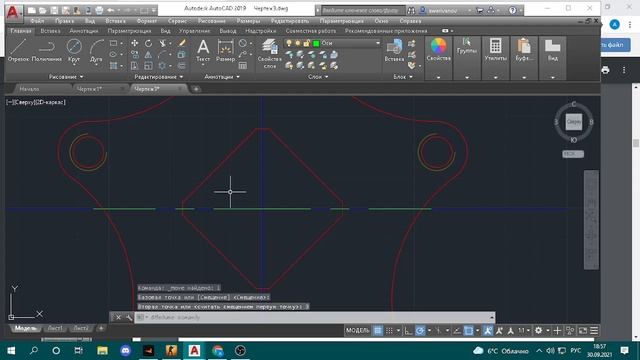Open the Утилиты calculator panel
This screenshot has height=360, width=640.
pos(496,50)
